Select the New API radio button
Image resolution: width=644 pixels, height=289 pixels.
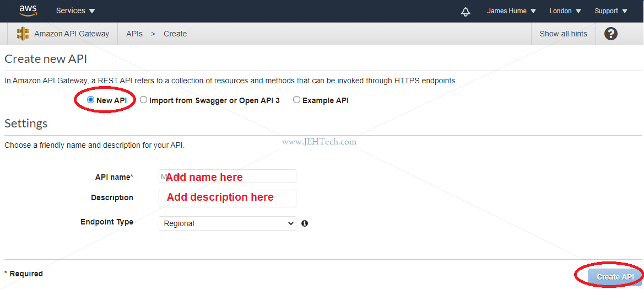click(x=91, y=100)
